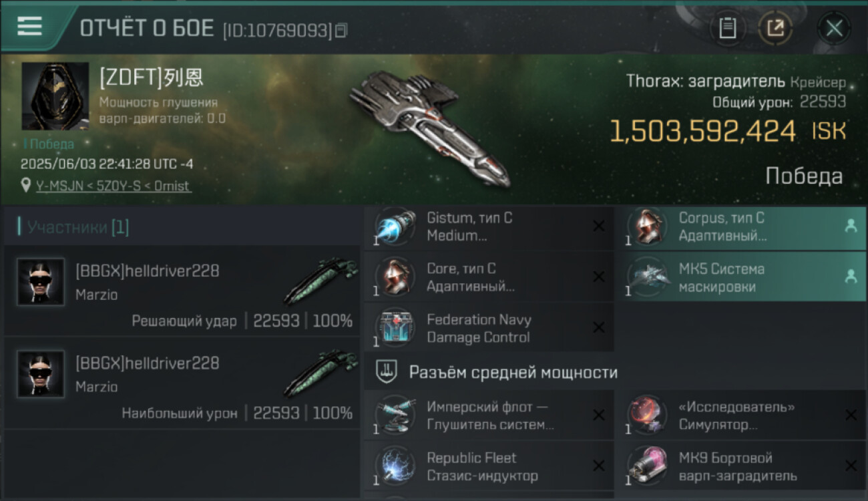This screenshot has width=868, height=501.
Task: Click the share/export report icon
Action: [x=775, y=28]
